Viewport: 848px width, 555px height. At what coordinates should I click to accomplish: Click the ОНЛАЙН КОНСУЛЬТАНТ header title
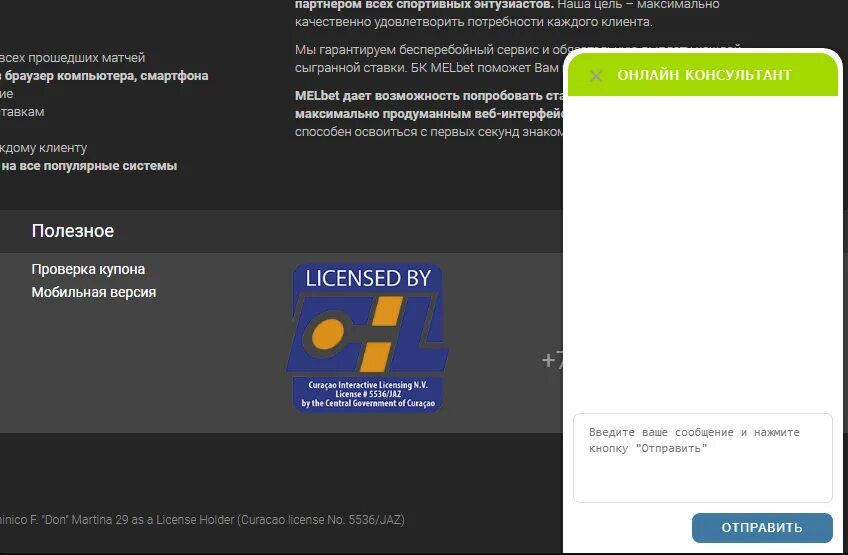pyautogui.click(x=704, y=75)
